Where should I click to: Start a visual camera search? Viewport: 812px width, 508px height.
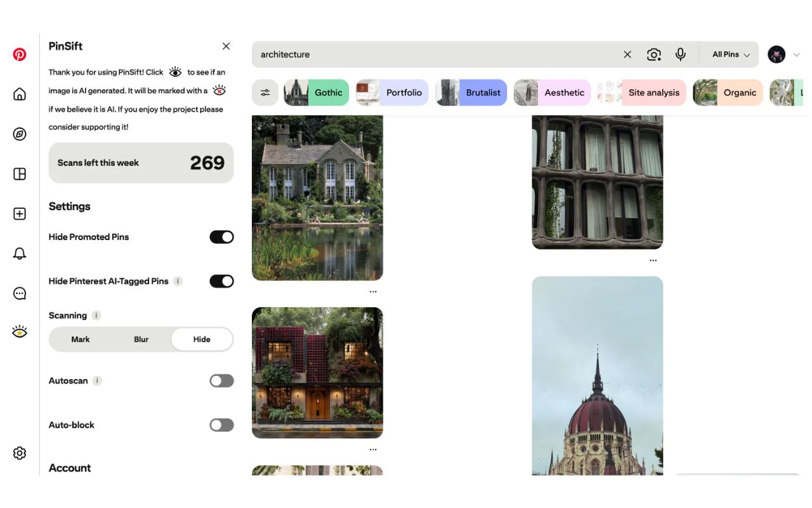pyautogui.click(x=654, y=55)
